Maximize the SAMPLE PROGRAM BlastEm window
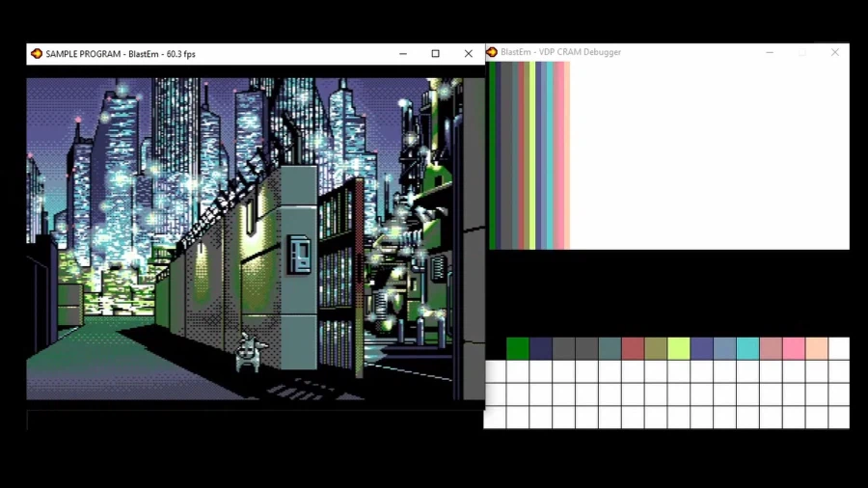The height and width of the screenshot is (488, 868). 436,54
